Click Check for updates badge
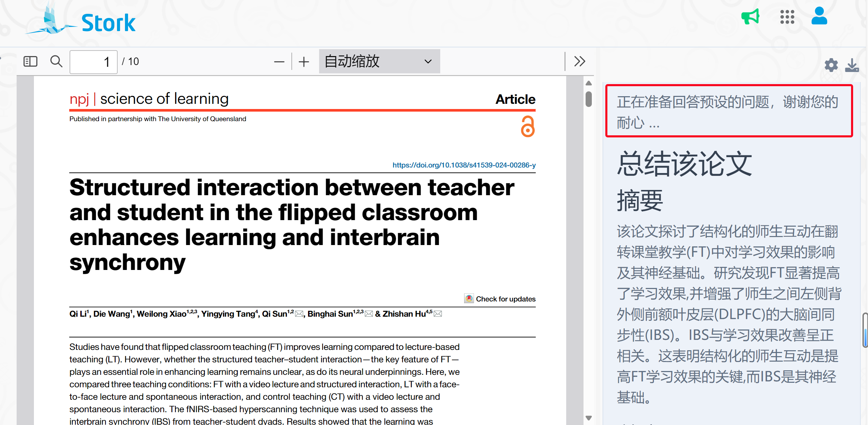This screenshot has height=425, width=868. tap(500, 299)
